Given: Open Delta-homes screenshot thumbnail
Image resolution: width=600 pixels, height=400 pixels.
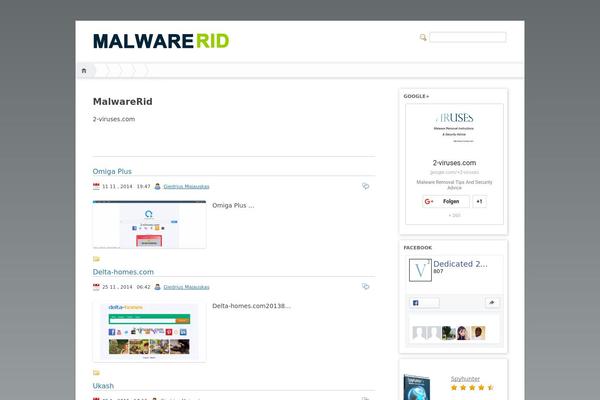Looking at the screenshot, I should pyautogui.click(x=149, y=331).
